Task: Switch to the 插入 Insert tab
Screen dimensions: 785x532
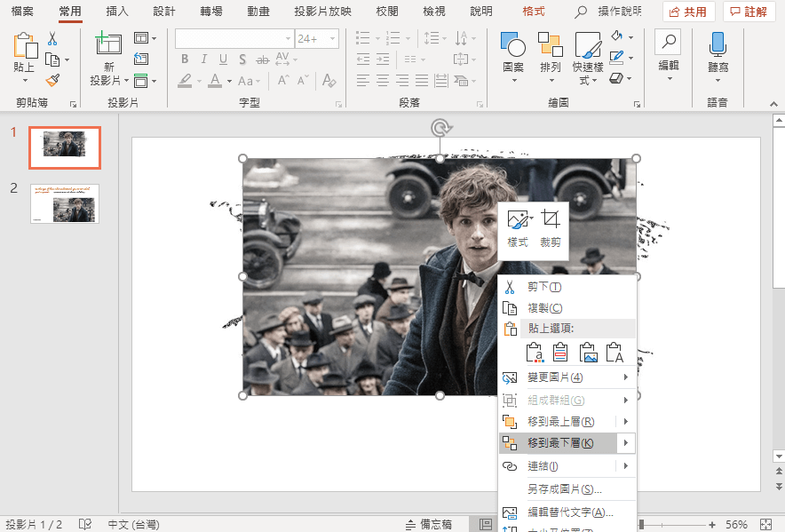Action: click(x=117, y=11)
